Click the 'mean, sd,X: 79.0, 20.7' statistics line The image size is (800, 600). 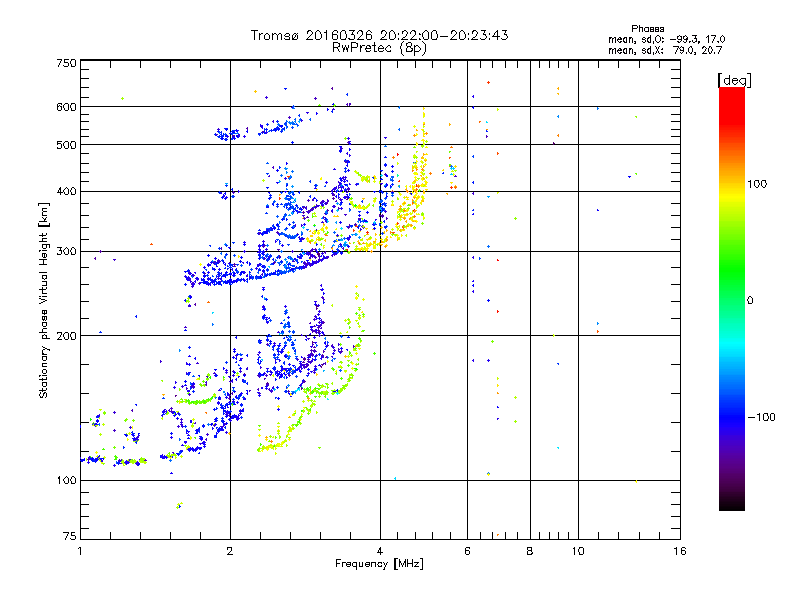pyautogui.click(x=665, y=50)
